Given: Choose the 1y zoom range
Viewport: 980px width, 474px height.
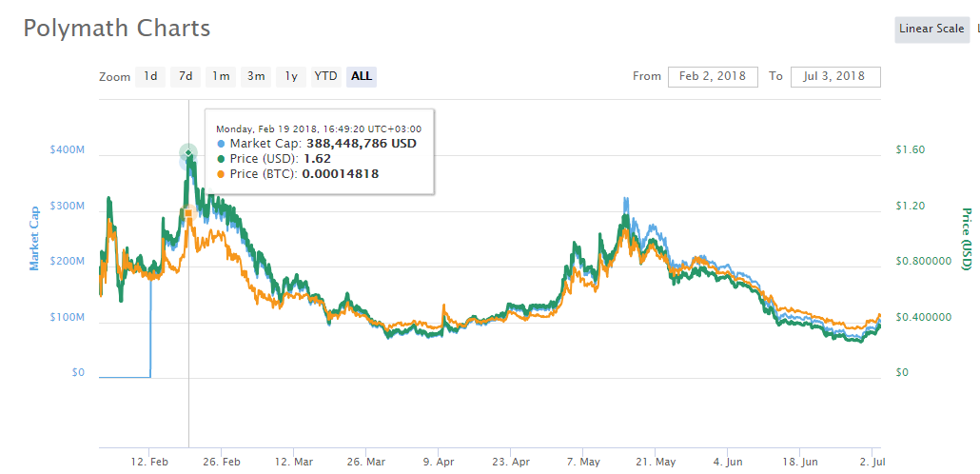Looking at the screenshot, I should point(291,77).
